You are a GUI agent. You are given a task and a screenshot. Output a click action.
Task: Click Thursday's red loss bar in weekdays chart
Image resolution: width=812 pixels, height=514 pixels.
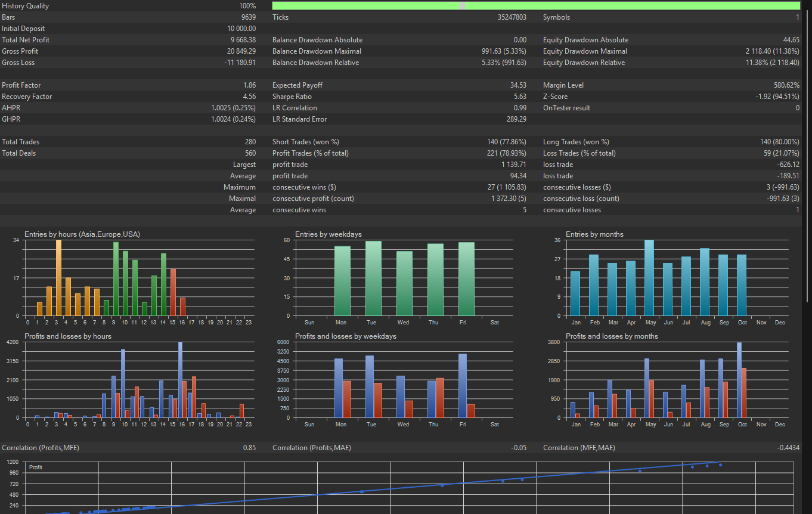(441, 398)
